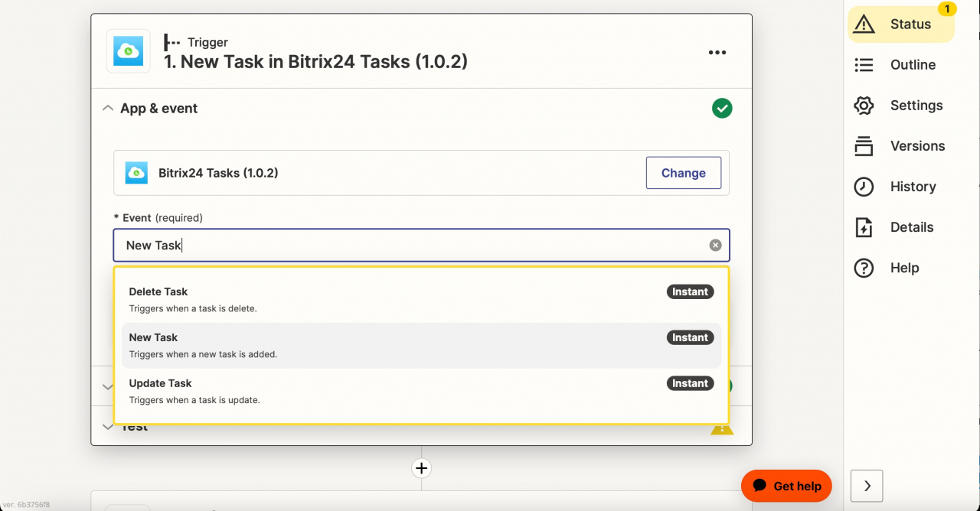Click the Change app button

(x=684, y=173)
